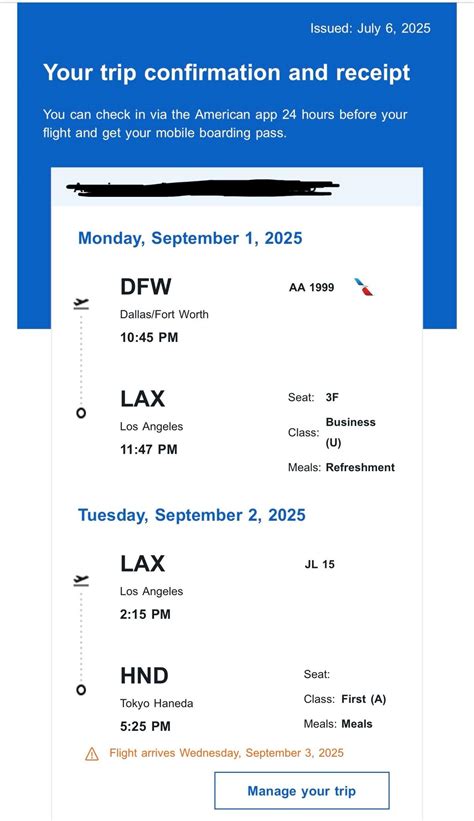Click the Flight arrives Wednesday warning text
474x821 pixels.
227,753
